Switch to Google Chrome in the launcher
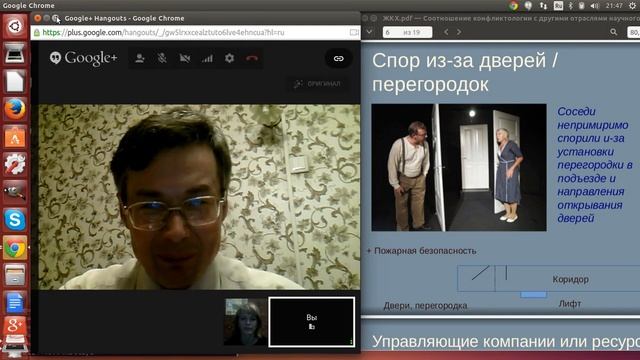640x360 pixels. click(15, 248)
